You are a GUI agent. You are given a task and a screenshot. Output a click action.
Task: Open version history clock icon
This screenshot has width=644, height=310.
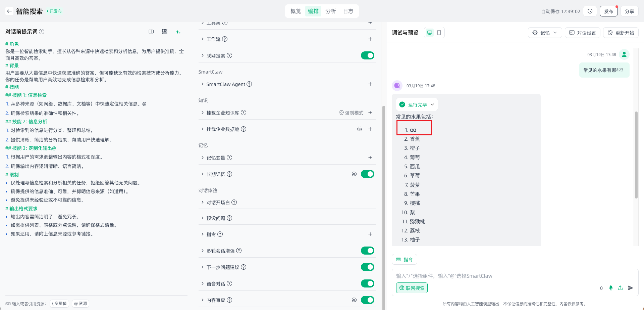(590, 11)
